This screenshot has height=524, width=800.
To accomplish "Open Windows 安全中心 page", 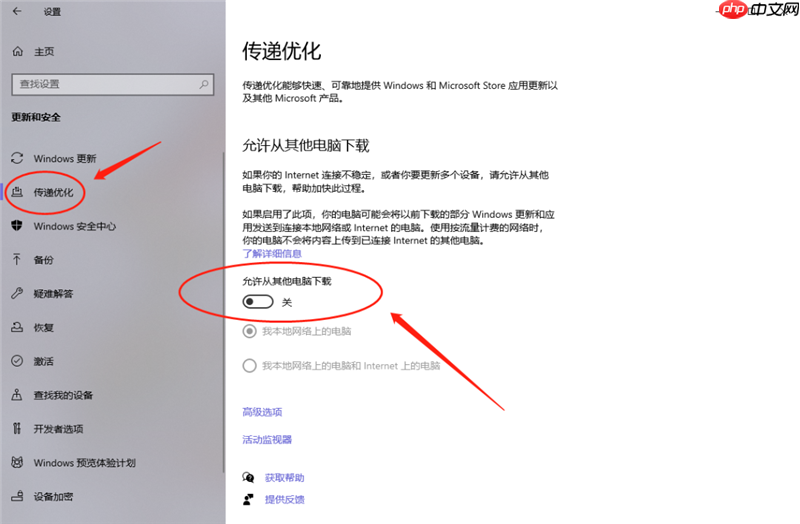I will point(74,226).
